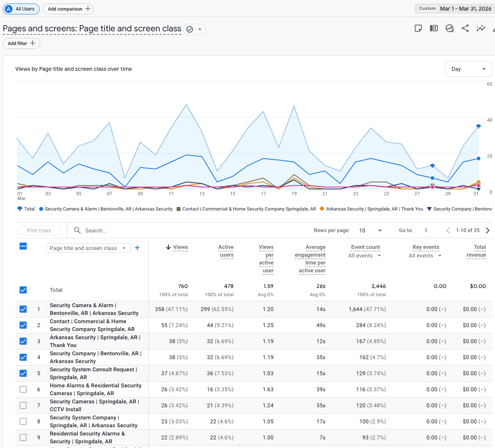The width and height of the screenshot is (495, 448).
Task: Check row 6 Home Alarms checkbox
Action: [23, 389]
